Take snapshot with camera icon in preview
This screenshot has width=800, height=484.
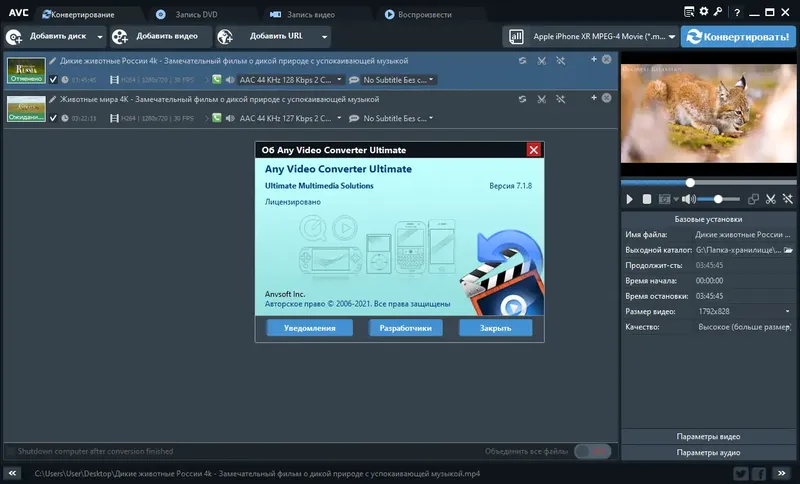pos(664,199)
